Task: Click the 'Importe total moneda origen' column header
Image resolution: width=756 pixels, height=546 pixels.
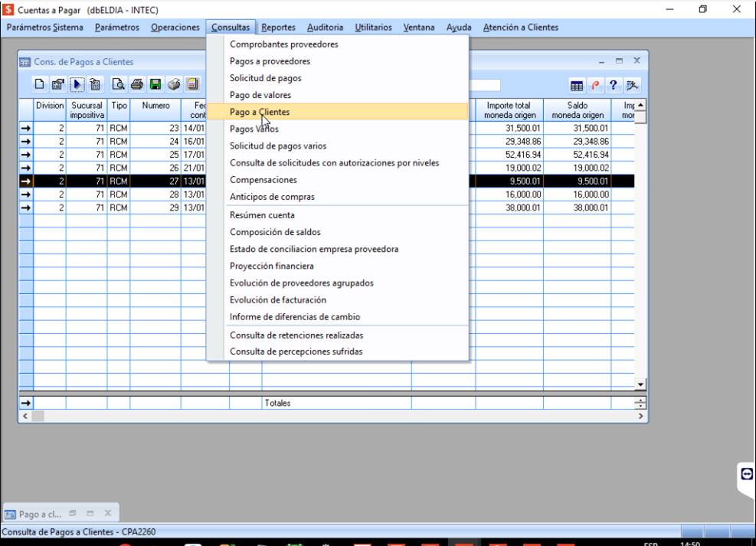Action: 509,110
